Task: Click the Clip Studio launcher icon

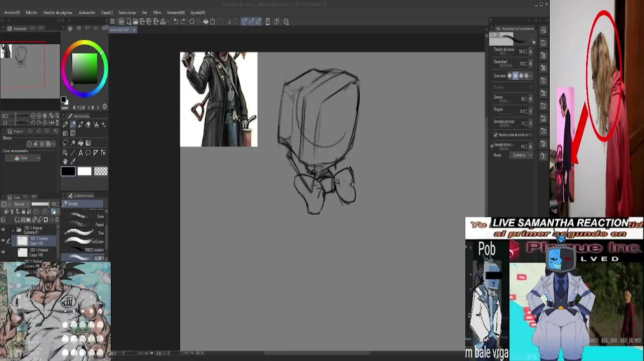Action: coord(121,22)
